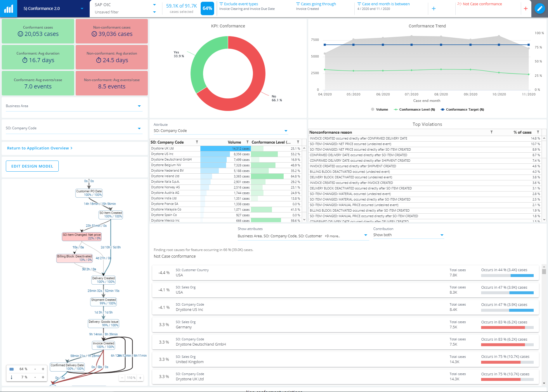Click the Customer PO Date process node
This screenshot has width=548, height=392.
[89, 193]
